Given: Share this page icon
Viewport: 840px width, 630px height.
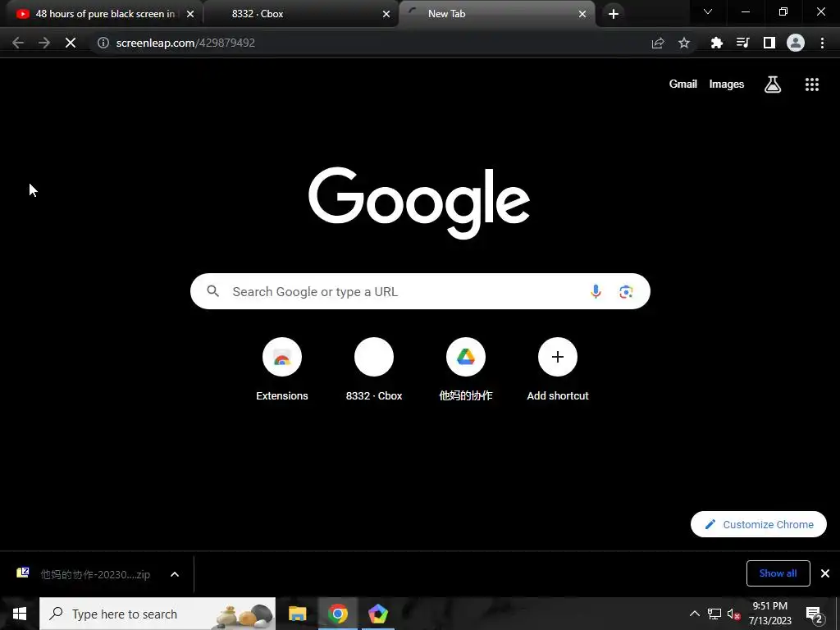Looking at the screenshot, I should pos(658,43).
